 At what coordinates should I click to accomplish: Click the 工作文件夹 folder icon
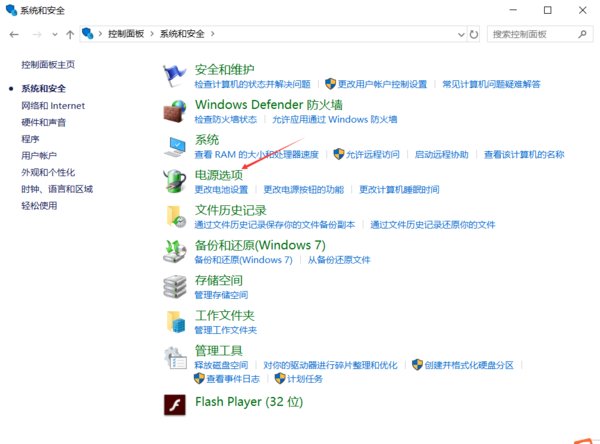coord(176,322)
